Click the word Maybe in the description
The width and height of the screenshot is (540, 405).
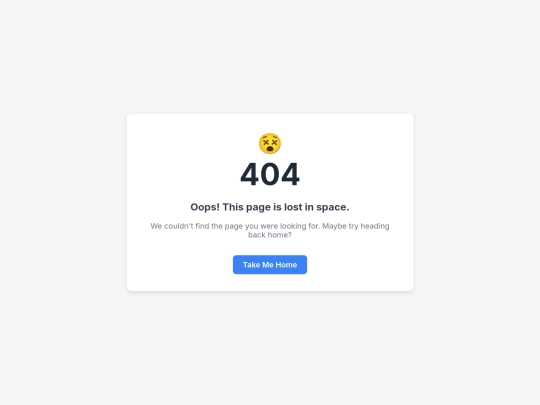click(334, 226)
